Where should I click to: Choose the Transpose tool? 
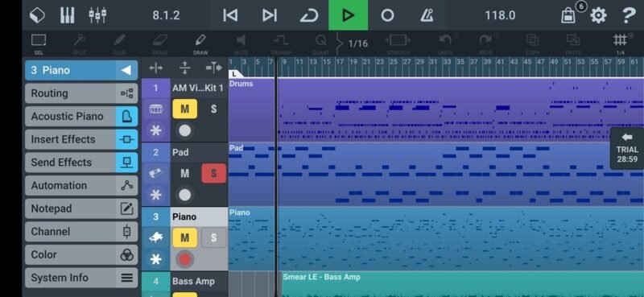click(281, 44)
